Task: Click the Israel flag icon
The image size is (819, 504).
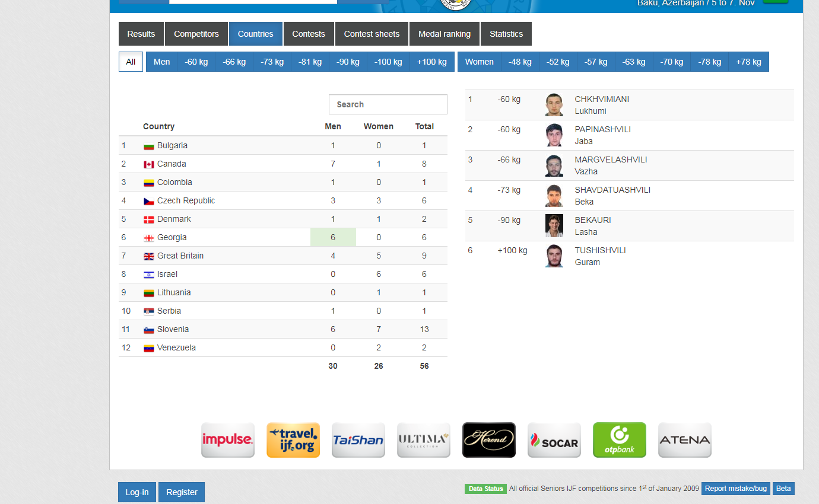Action: click(149, 275)
